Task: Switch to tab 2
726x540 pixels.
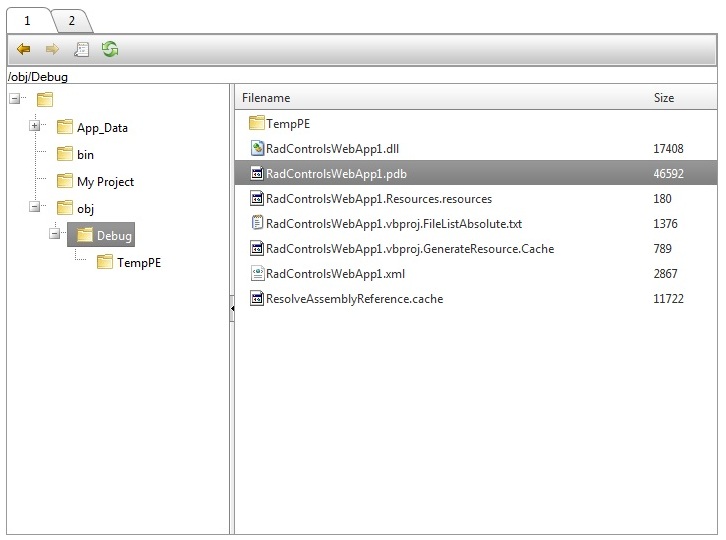Action: pos(72,20)
